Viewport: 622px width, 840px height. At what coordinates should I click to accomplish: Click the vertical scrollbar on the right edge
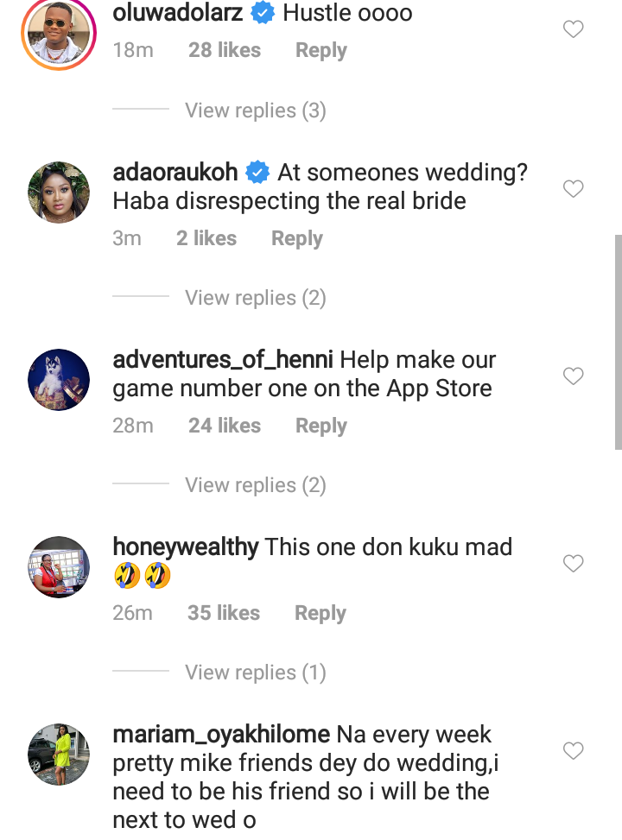click(x=619, y=342)
